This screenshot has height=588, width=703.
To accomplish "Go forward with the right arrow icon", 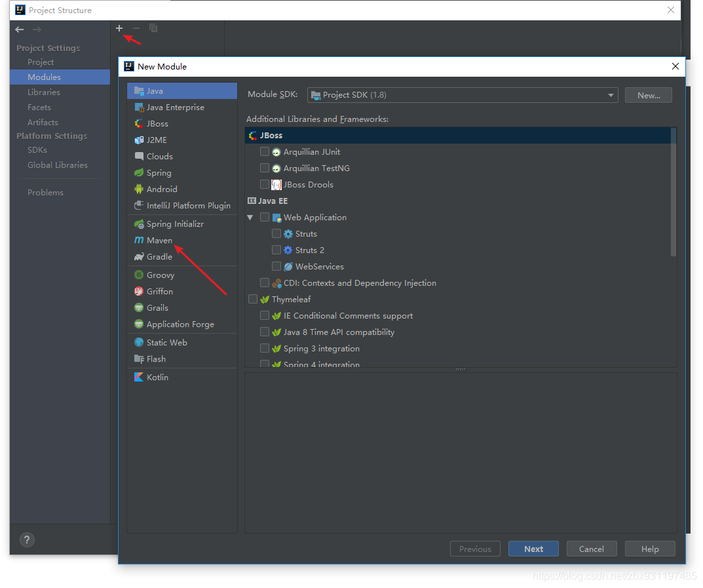I will [x=37, y=29].
